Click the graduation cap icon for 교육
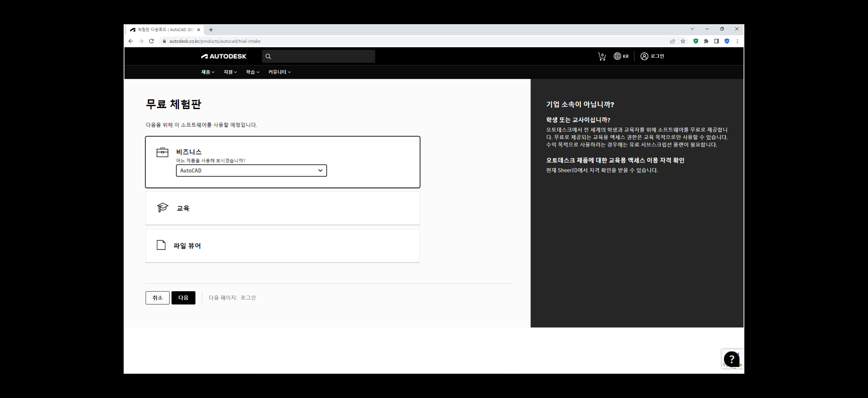This screenshot has width=868, height=398. click(x=162, y=208)
